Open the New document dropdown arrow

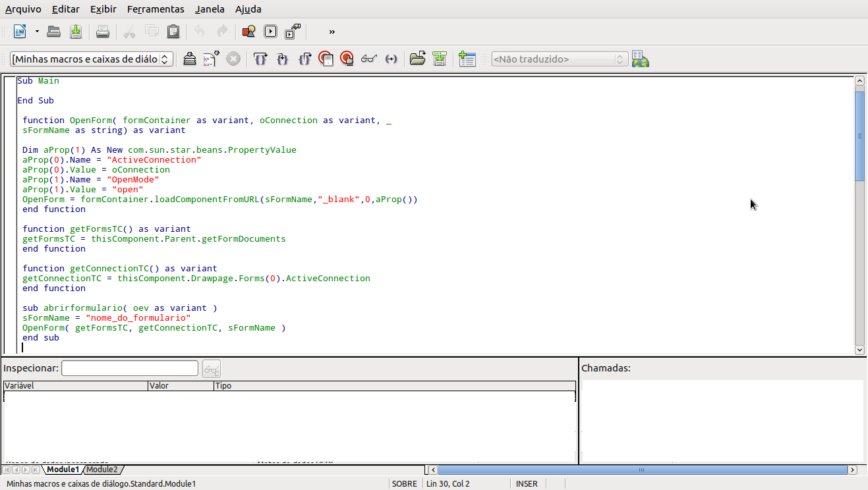coord(37,31)
